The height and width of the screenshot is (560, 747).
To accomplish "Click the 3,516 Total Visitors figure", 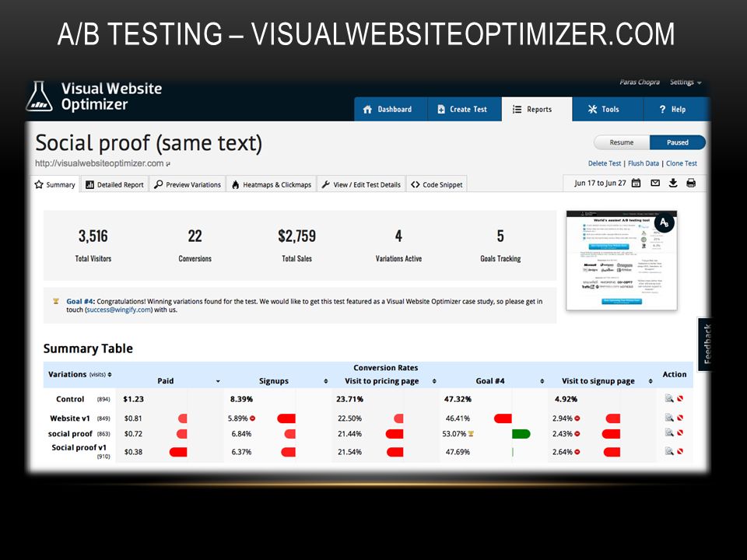I will [x=93, y=236].
